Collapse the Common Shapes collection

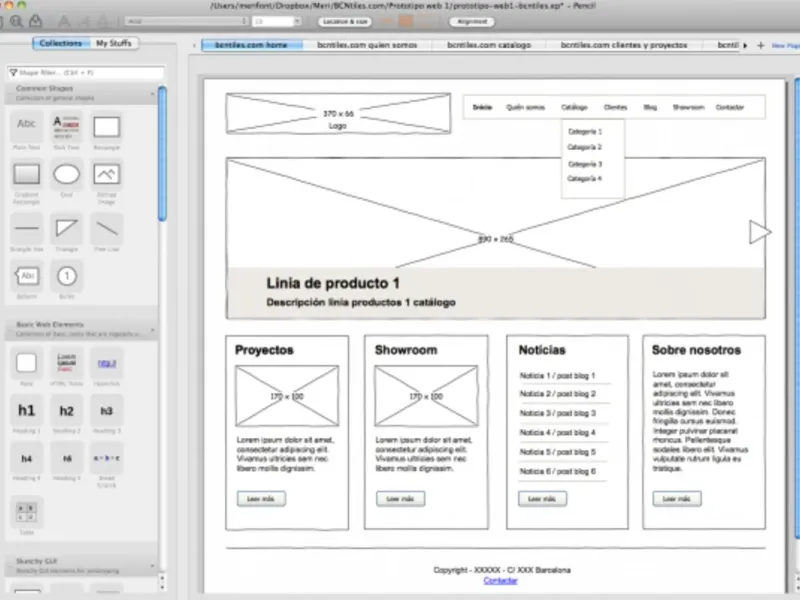pyautogui.click(x=152, y=94)
